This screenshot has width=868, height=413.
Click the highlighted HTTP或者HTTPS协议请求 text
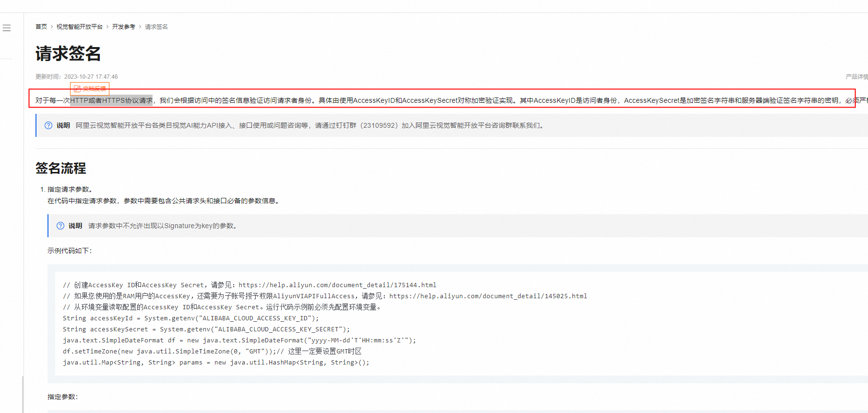tap(111, 100)
